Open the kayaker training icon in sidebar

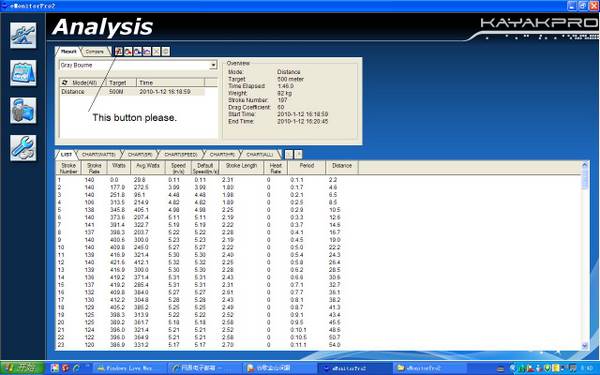pos(23,35)
